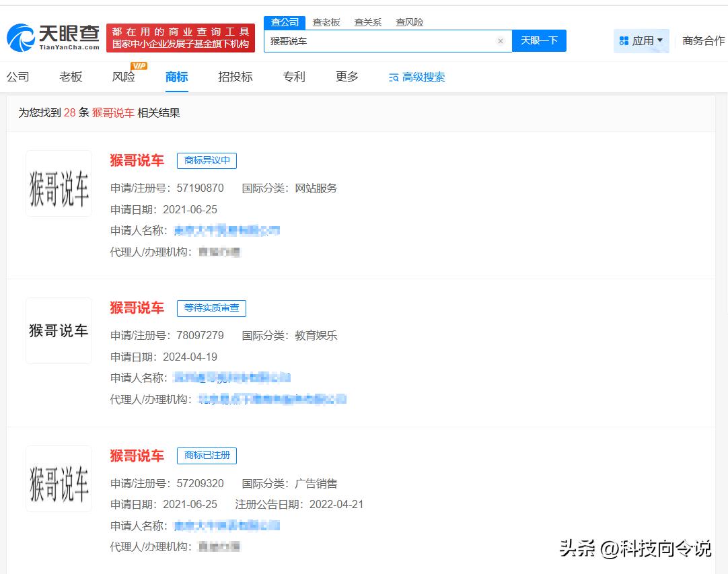Expand the 更多 menu

[347, 77]
